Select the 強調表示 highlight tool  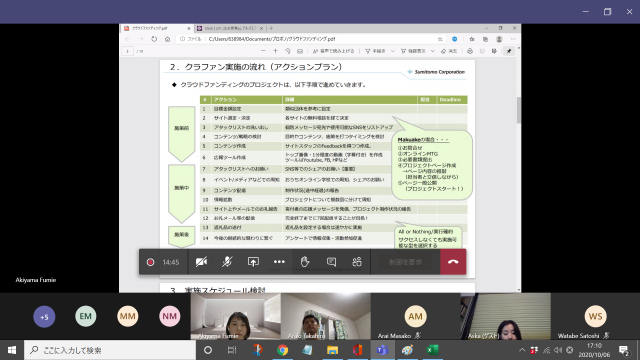click(413, 51)
